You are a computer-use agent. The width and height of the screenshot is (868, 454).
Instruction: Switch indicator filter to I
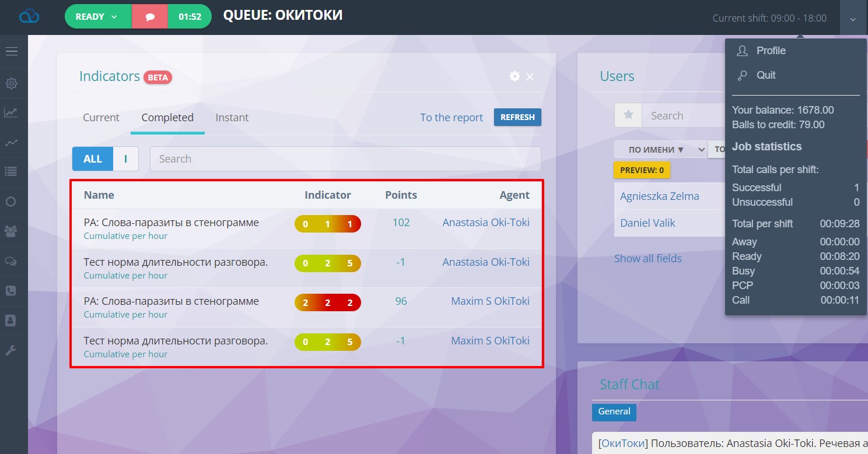click(125, 159)
